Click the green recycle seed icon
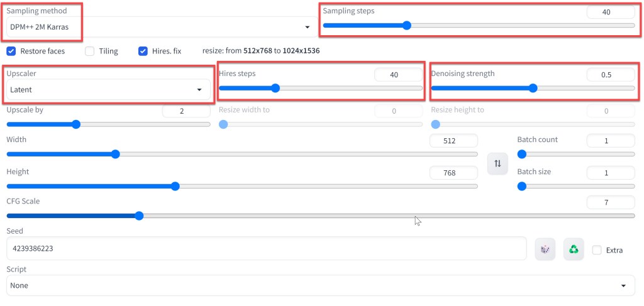Viewport: 644px width, 306px height. pos(574,249)
